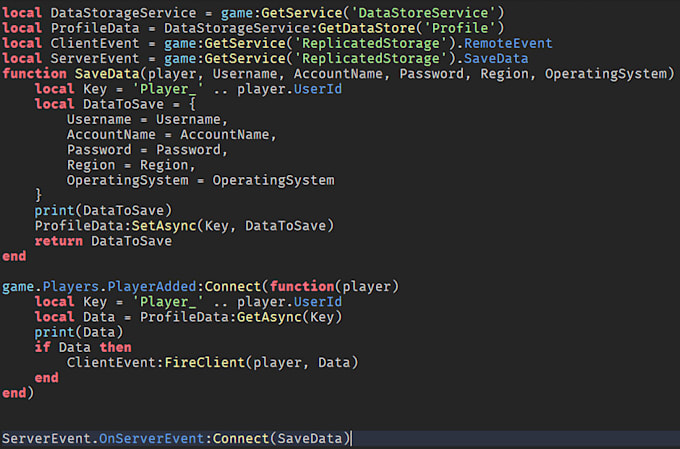Click the PlayerAdded event name

tap(152, 287)
